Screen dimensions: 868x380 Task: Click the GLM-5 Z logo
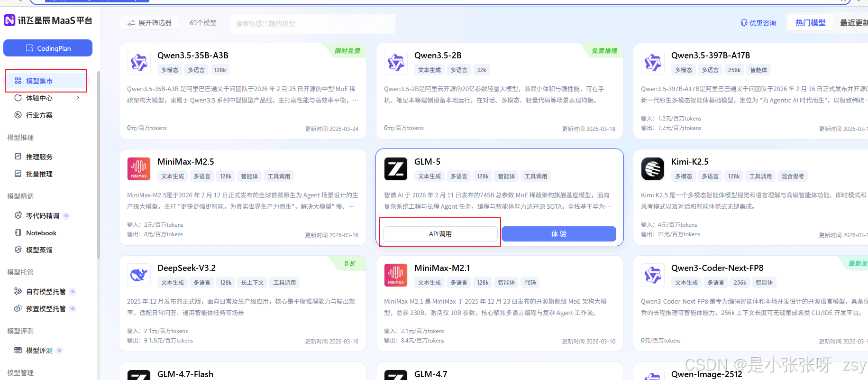tap(396, 169)
